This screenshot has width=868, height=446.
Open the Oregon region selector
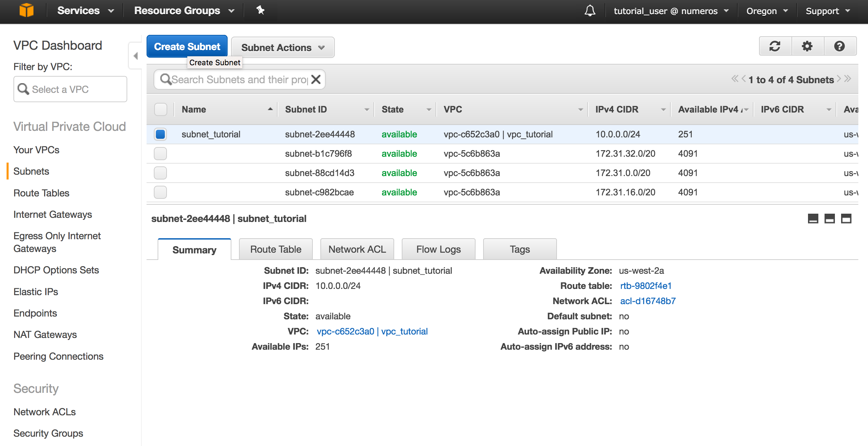767,11
